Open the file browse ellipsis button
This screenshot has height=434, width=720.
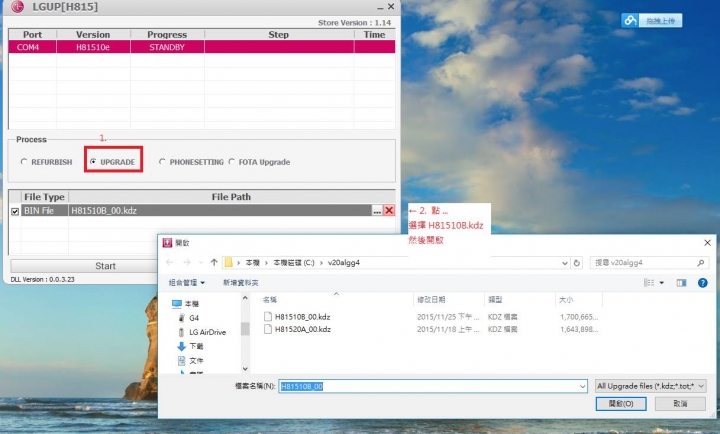point(377,211)
